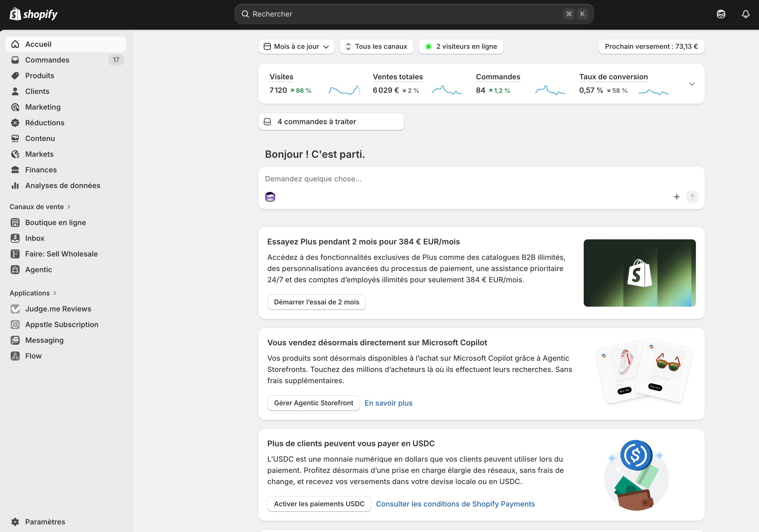Click the heading "Bonjour ! C'est parti."
Image resolution: width=759 pixels, height=532 pixels.
pyautogui.click(x=315, y=154)
